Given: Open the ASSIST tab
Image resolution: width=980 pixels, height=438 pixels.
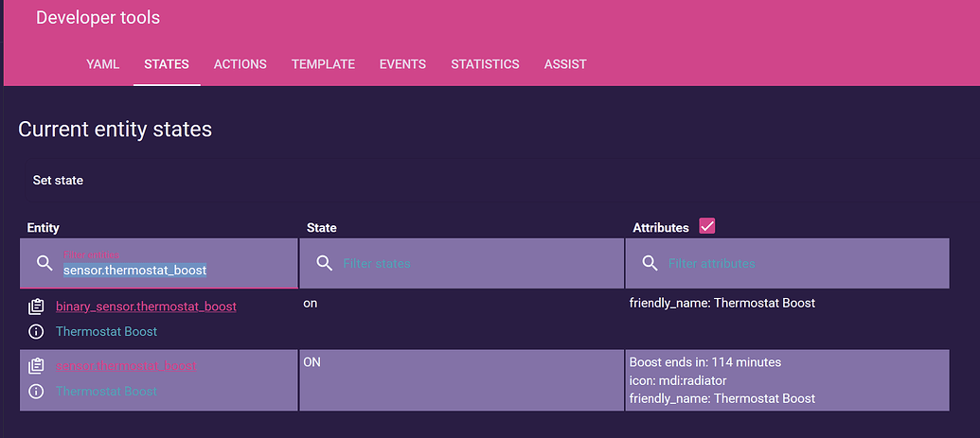Looking at the screenshot, I should point(565,64).
